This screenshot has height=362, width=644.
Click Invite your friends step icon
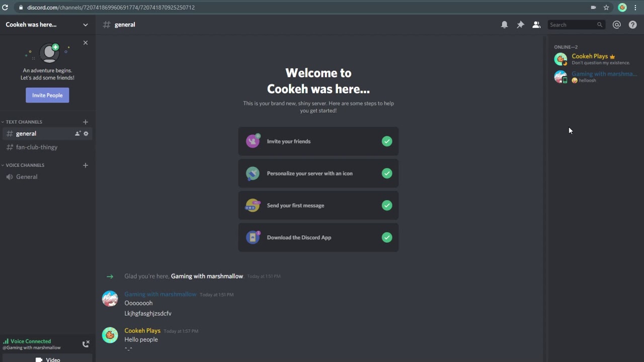click(253, 141)
